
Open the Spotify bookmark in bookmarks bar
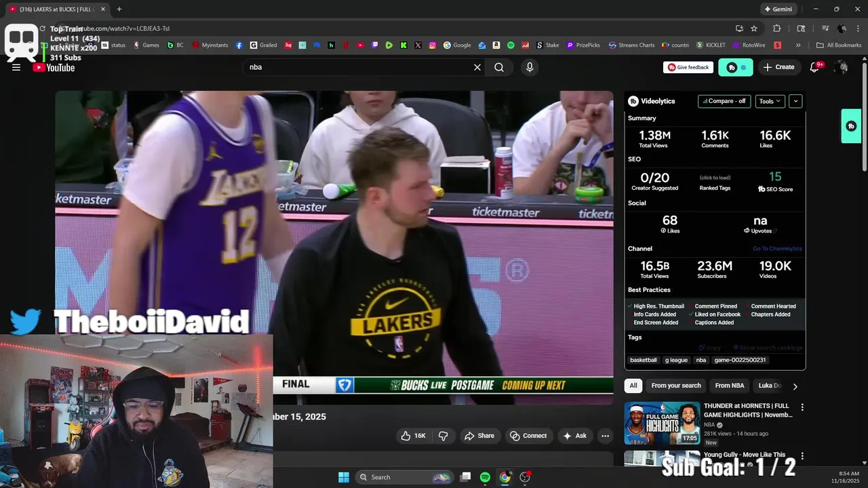pos(511,45)
